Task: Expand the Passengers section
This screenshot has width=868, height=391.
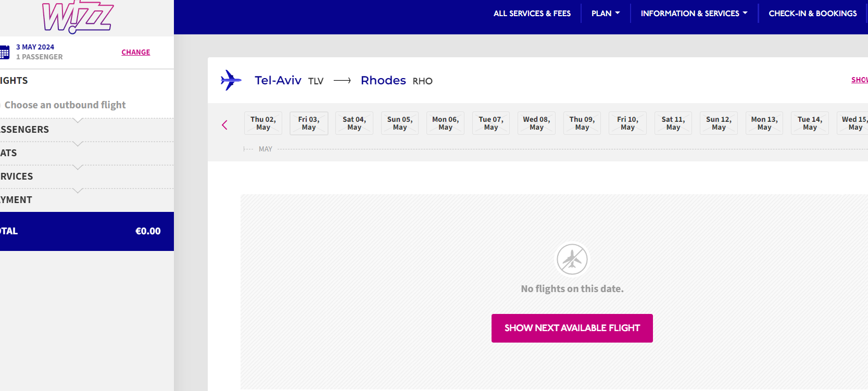Action: (x=25, y=130)
